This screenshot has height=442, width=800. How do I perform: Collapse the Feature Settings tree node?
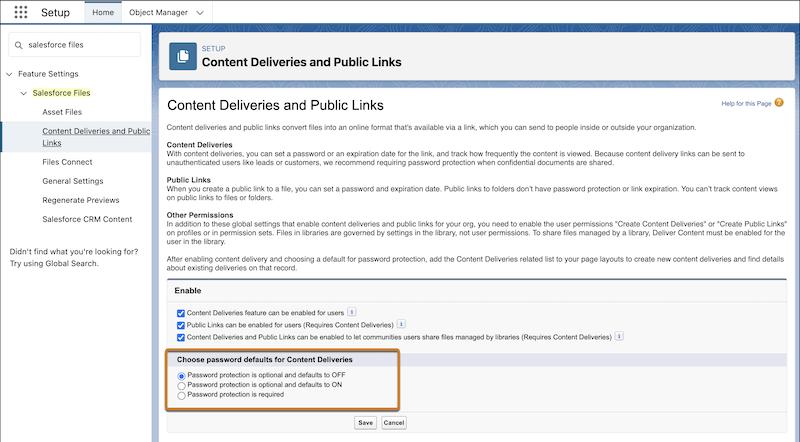tap(9, 74)
